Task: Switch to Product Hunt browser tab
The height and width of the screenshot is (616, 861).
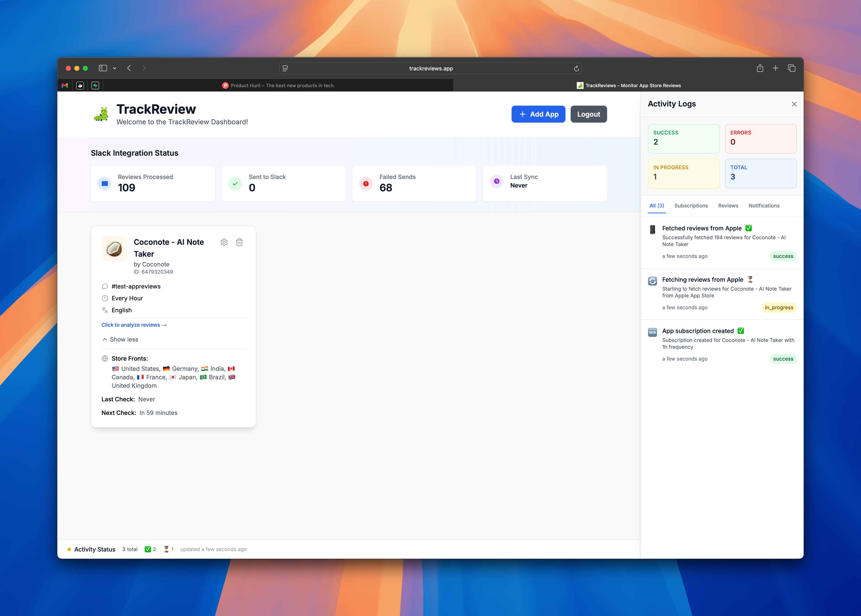Action: click(278, 85)
